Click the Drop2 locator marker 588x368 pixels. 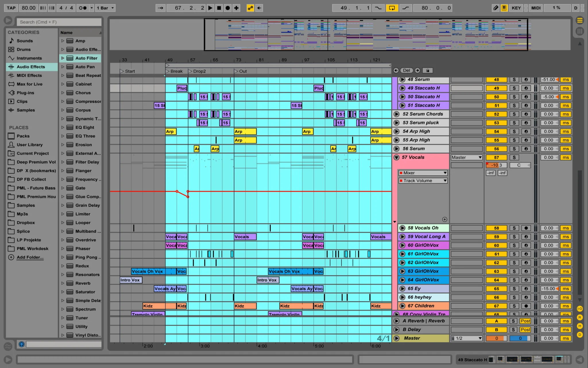coord(197,71)
